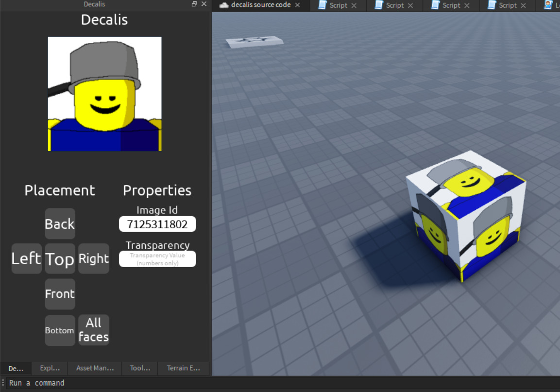Click the Top placement button

pyautogui.click(x=60, y=258)
